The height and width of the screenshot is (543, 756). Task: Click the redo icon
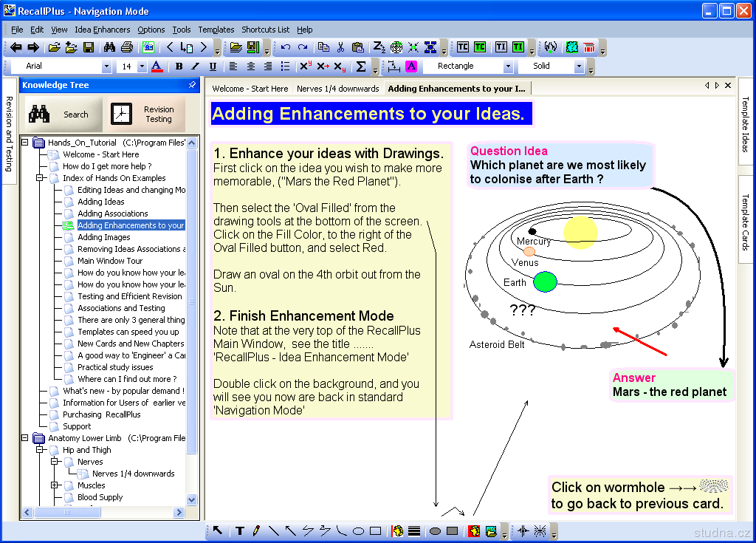[303, 47]
